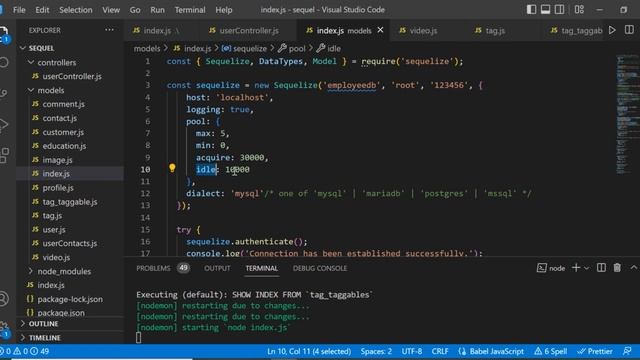This screenshot has height=360, width=640.
Task: Open the Go menu
Action: 135,10
